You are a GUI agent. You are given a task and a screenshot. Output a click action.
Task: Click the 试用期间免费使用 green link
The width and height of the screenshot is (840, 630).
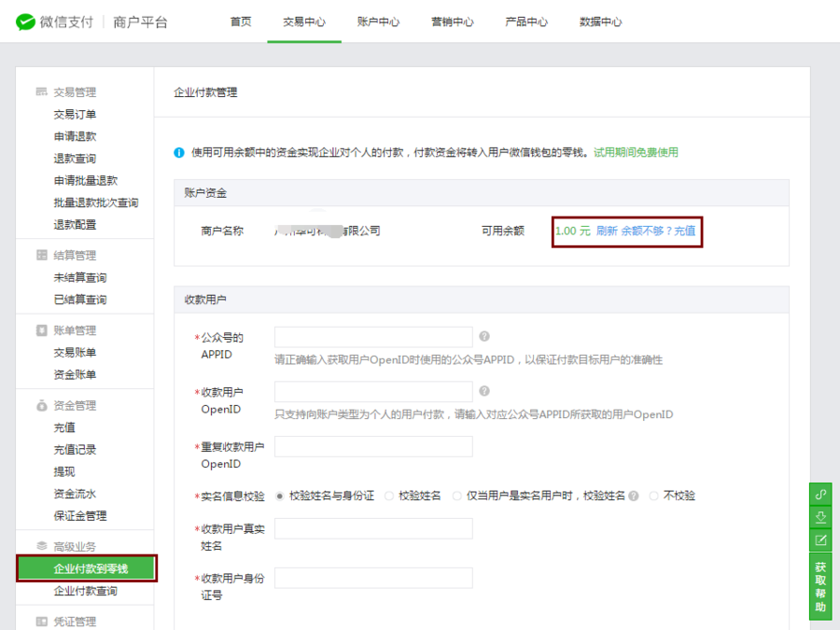[636, 153]
